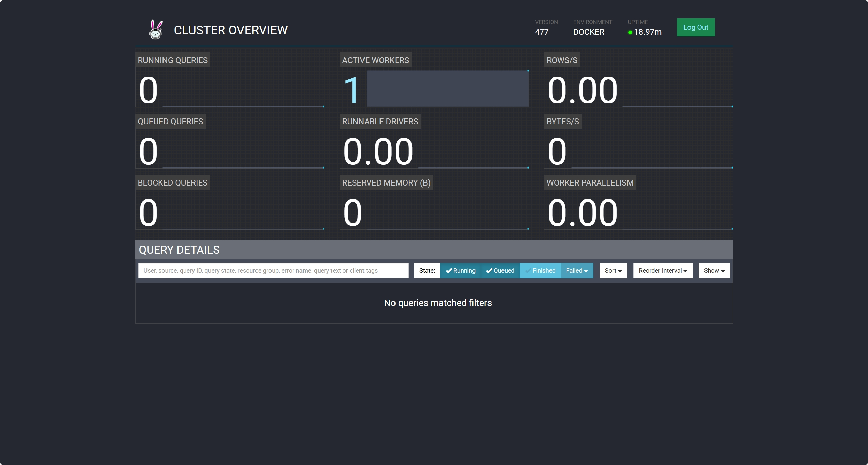
Task: Expand the Failed state dropdown
Action: 577,271
